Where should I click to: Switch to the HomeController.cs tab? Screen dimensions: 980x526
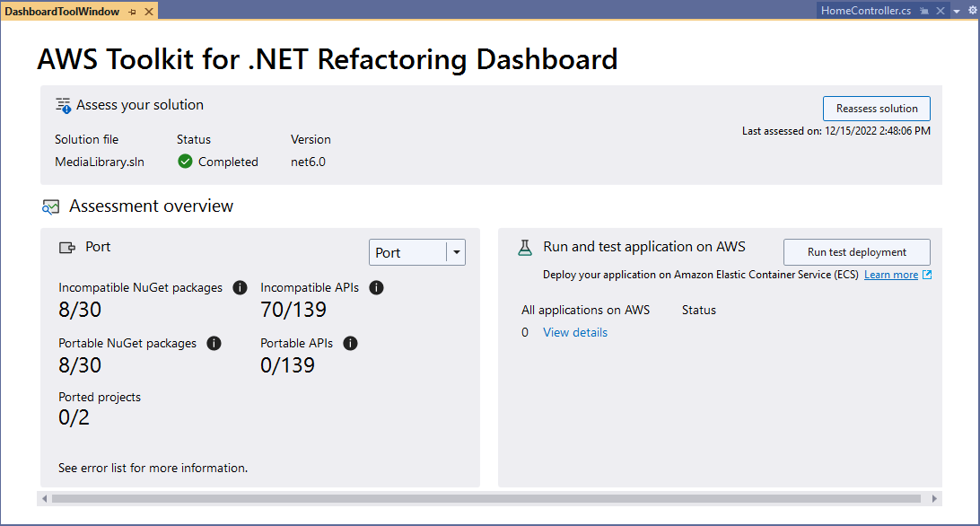[866, 11]
